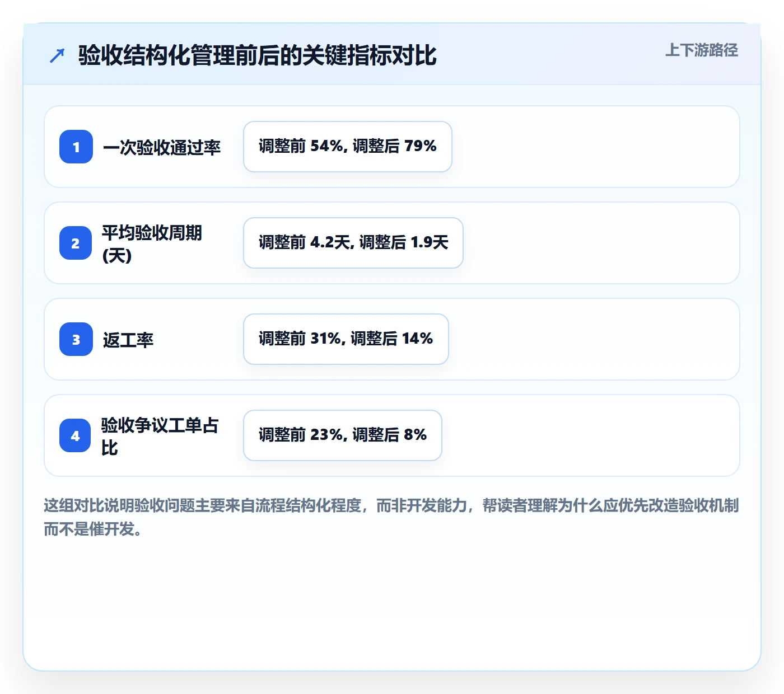
Task: Select number badge 2 for 平均验收周期
Action: pos(76,243)
